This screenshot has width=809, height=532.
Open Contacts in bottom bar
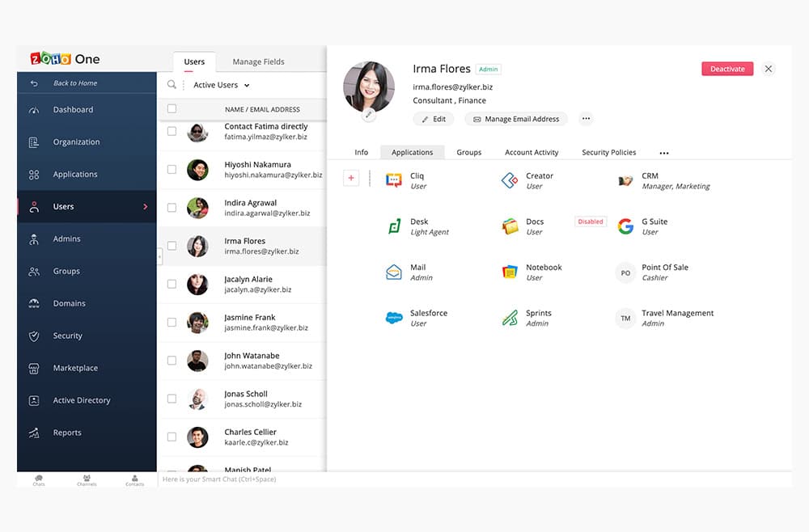134,480
